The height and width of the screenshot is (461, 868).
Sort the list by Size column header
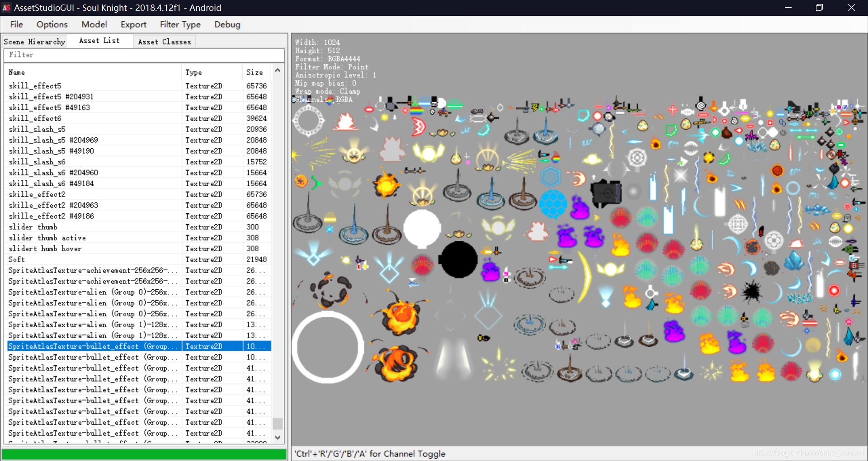(256, 72)
